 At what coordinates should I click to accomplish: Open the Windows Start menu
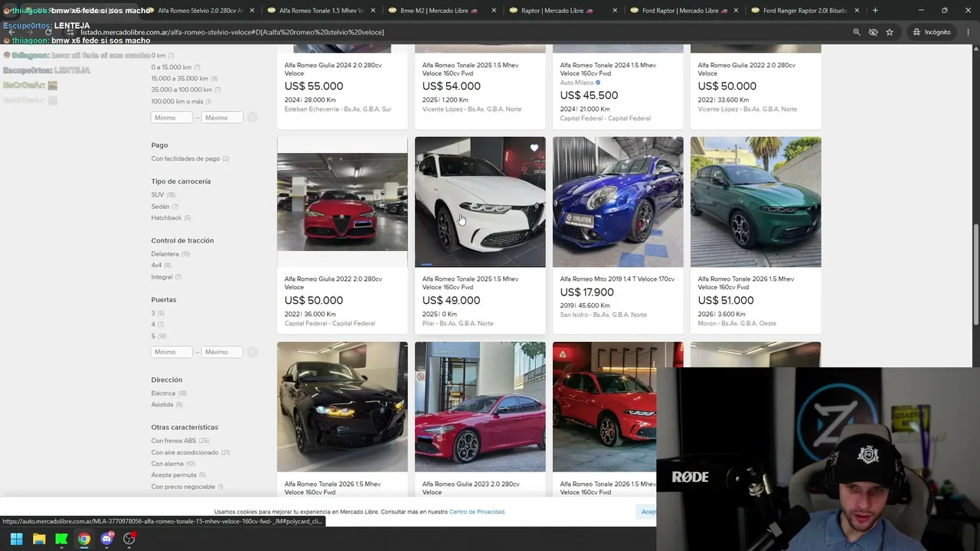(16, 539)
